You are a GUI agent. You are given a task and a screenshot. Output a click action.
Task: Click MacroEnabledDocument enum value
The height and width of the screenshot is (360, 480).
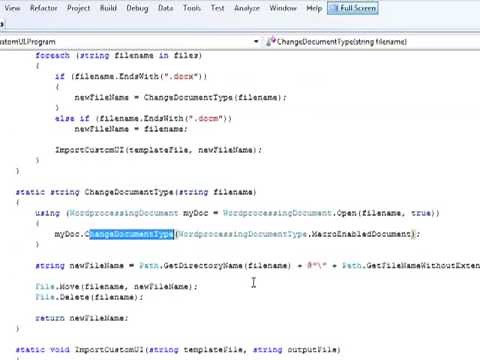[x=361, y=234]
